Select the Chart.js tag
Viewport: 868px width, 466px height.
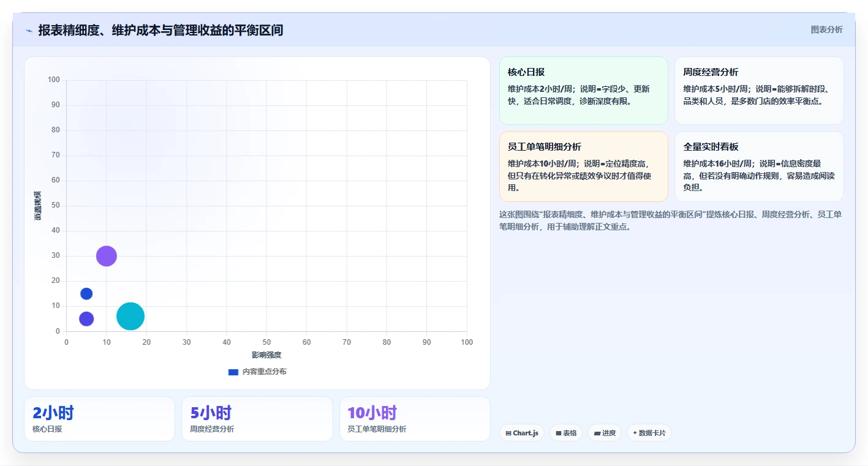tap(522, 433)
